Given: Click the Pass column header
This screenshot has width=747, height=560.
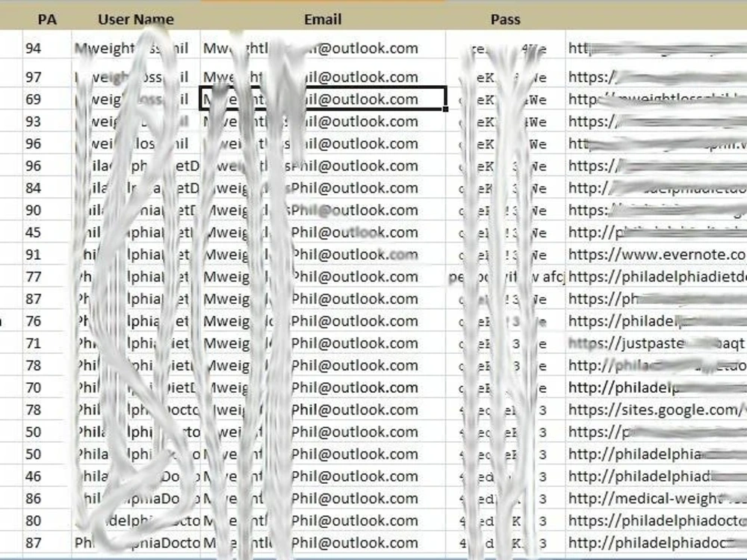Looking at the screenshot, I should click(505, 19).
